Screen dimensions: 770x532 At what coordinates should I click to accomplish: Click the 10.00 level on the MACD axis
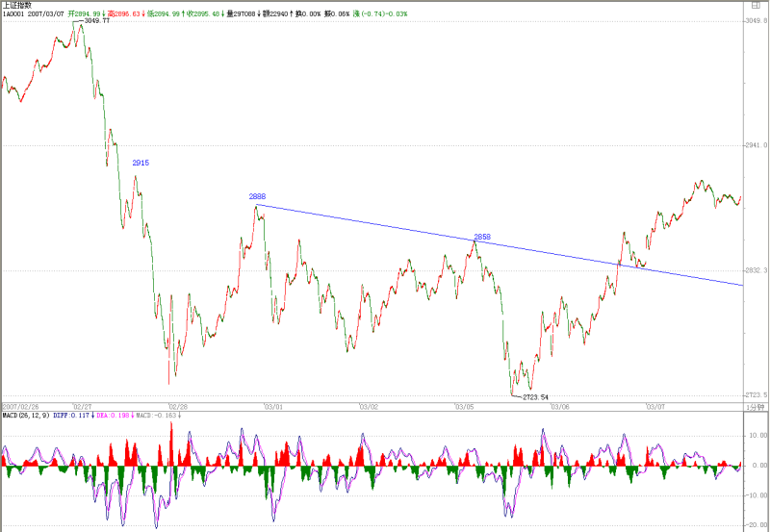(757, 436)
